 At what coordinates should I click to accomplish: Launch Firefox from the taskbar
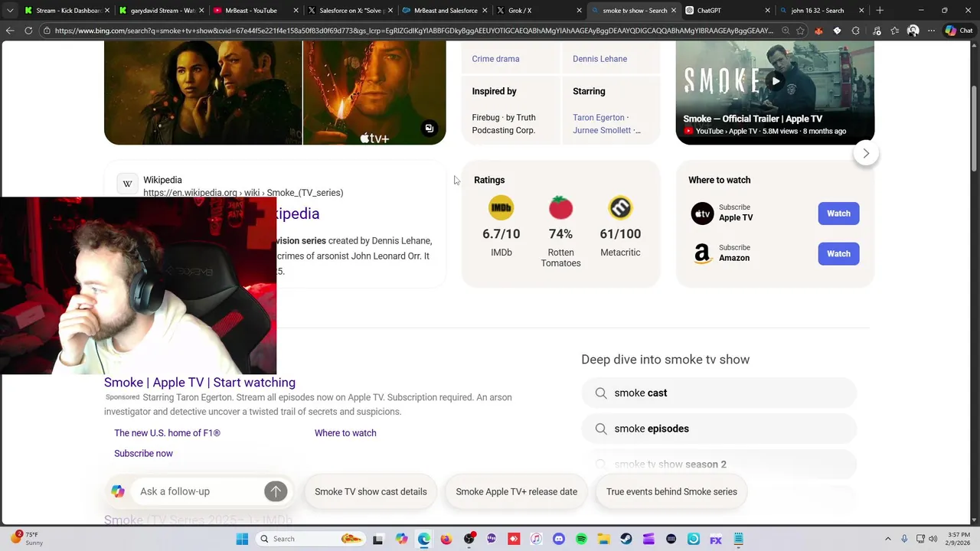[446, 539]
